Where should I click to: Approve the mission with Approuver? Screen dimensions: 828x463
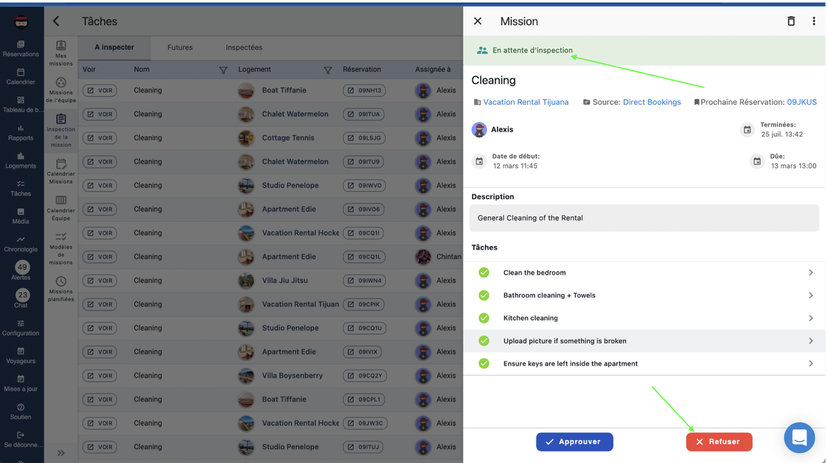pos(575,442)
